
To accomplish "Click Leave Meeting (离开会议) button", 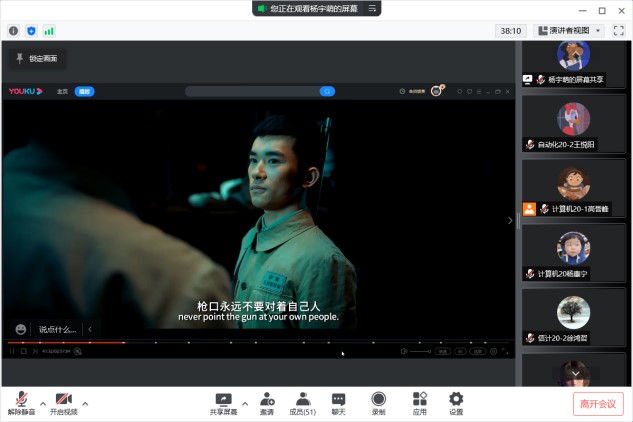I will point(598,404).
